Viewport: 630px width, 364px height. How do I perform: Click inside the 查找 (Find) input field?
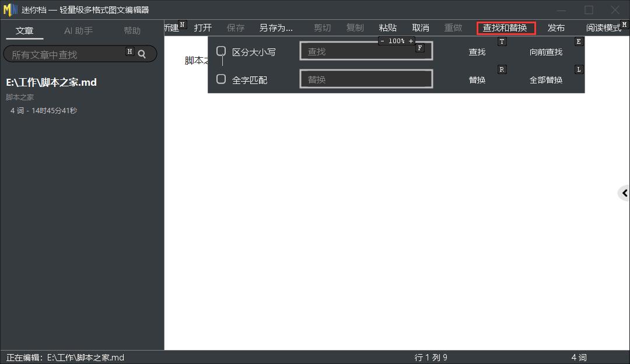point(366,51)
